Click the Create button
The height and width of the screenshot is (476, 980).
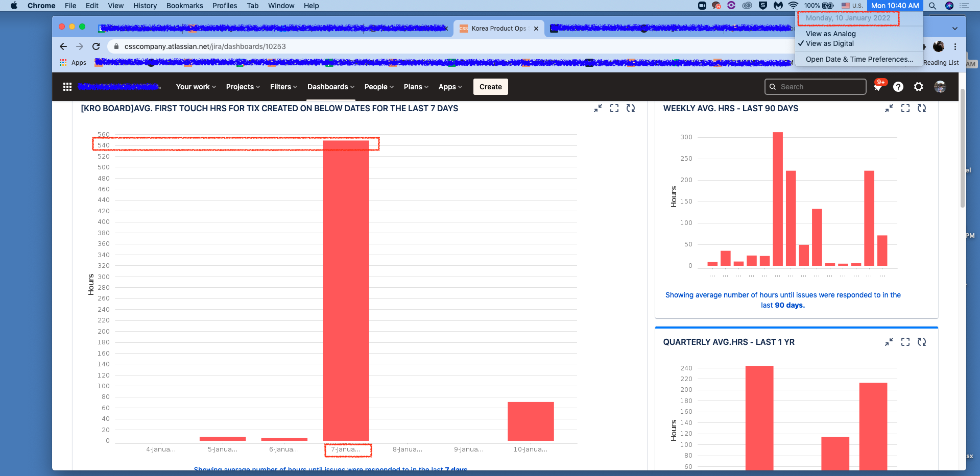[491, 87]
